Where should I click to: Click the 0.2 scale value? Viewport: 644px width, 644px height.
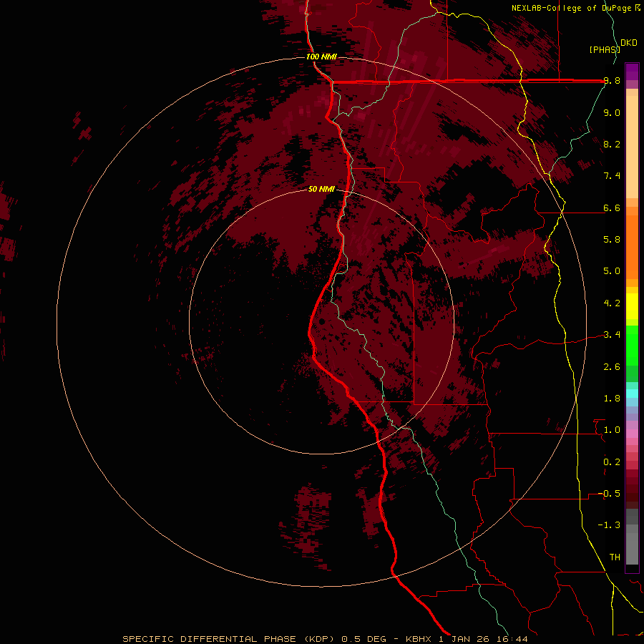pyautogui.click(x=612, y=462)
